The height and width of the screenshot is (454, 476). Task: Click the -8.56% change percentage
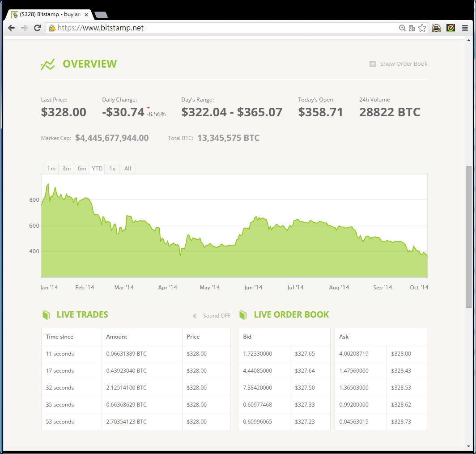pos(156,114)
